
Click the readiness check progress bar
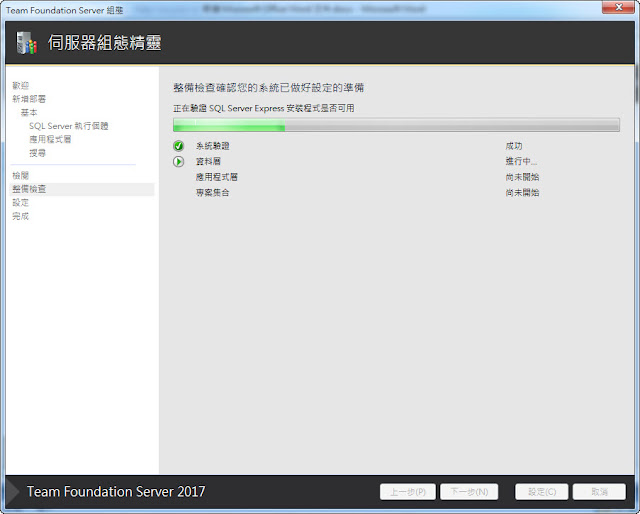396,125
